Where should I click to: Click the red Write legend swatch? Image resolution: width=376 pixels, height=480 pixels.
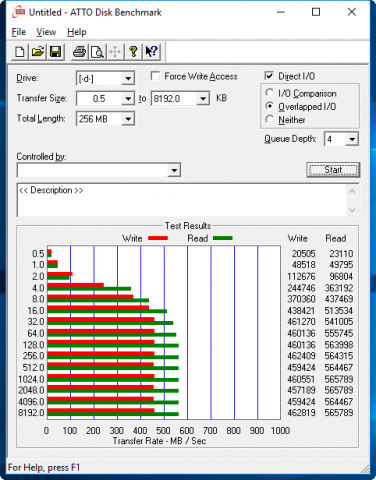[x=158, y=238]
